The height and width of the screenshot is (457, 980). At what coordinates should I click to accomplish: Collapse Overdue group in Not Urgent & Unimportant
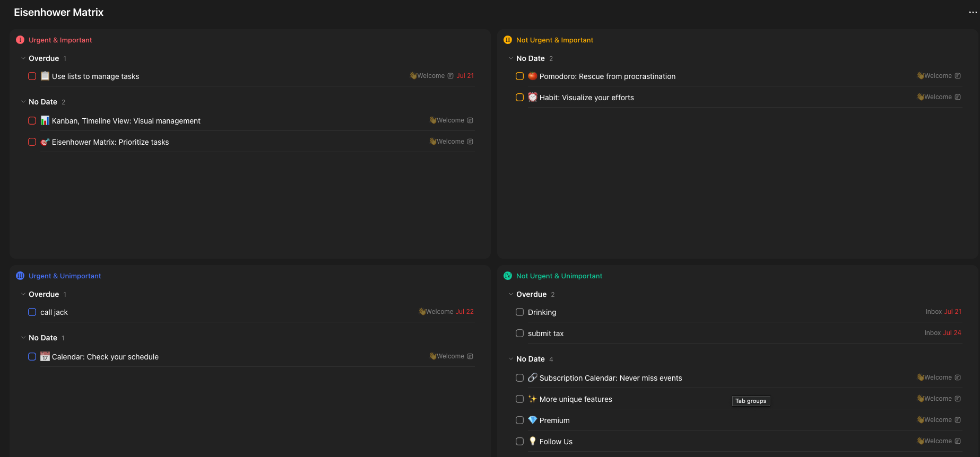click(x=511, y=294)
